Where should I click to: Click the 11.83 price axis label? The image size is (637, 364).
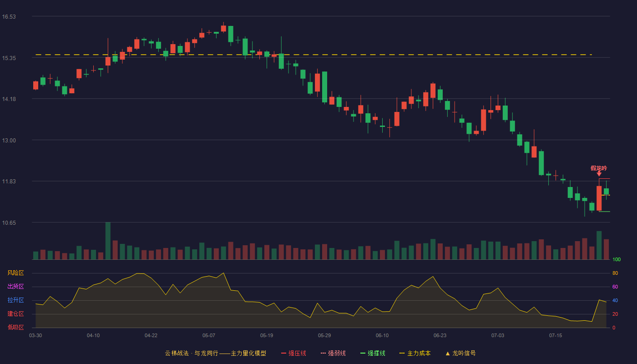[9, 182]
